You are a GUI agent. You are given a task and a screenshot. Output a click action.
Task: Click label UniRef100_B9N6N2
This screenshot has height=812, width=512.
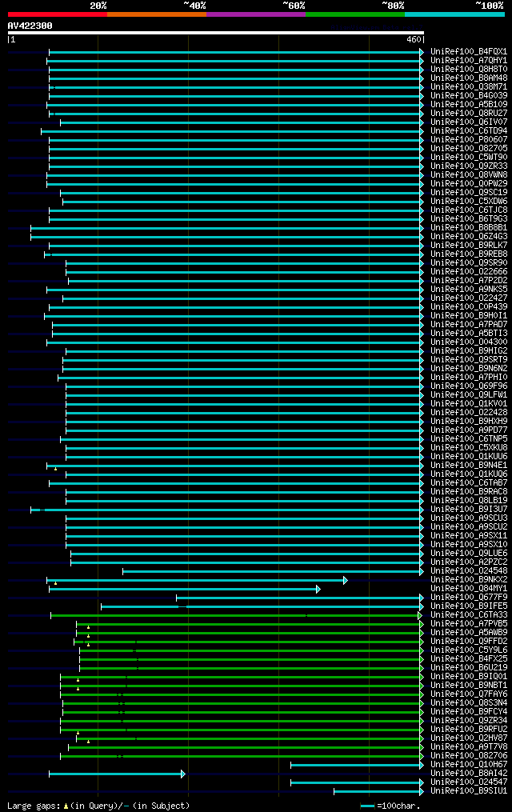(x=469, y=369)
